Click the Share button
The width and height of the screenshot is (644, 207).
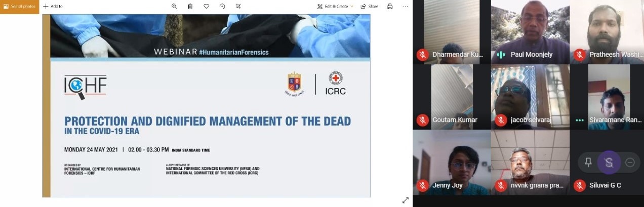pos(369,7)
